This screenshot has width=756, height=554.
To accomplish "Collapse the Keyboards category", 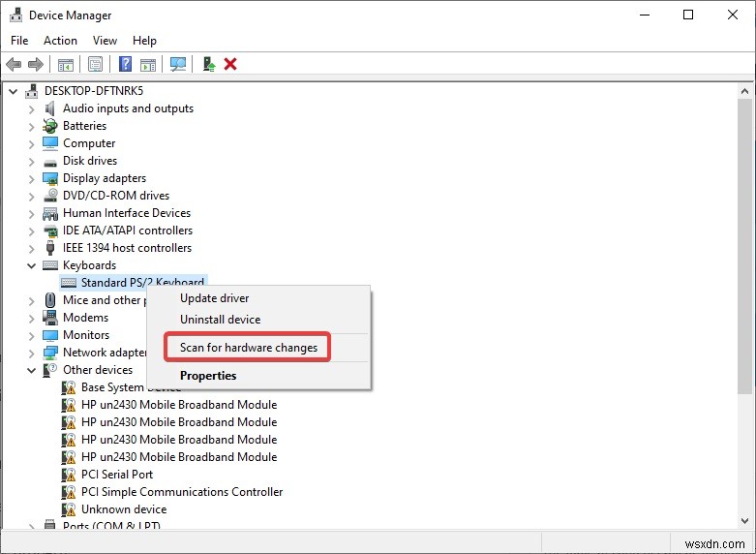I will (31, 265).
